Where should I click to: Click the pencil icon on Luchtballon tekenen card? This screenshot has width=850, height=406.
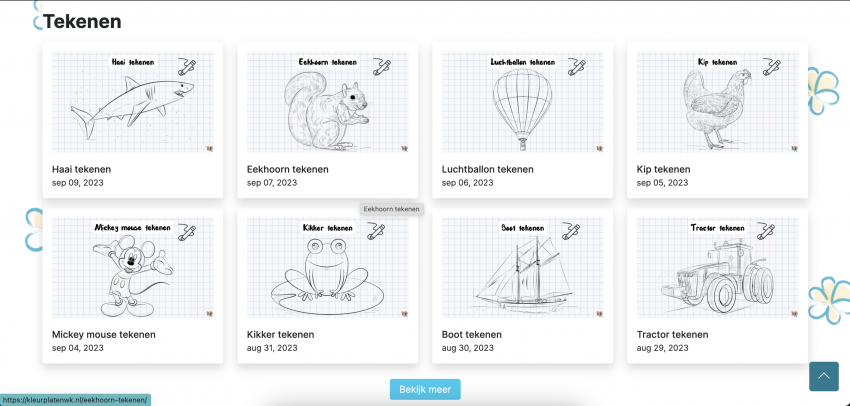(577, 67)
